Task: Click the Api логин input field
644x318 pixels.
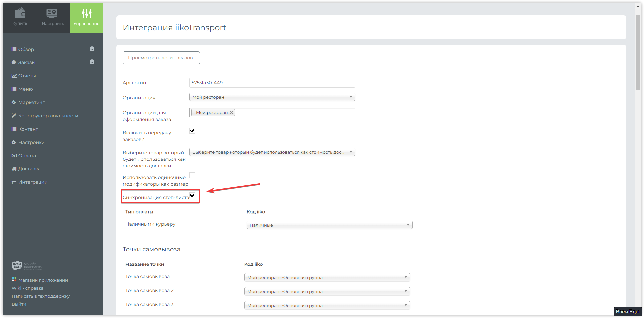Action: (x=272, y=83)
